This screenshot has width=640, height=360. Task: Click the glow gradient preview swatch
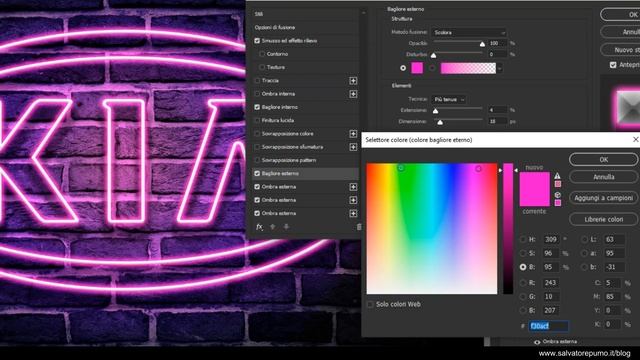pyautogui.click(x=468, y=68)
